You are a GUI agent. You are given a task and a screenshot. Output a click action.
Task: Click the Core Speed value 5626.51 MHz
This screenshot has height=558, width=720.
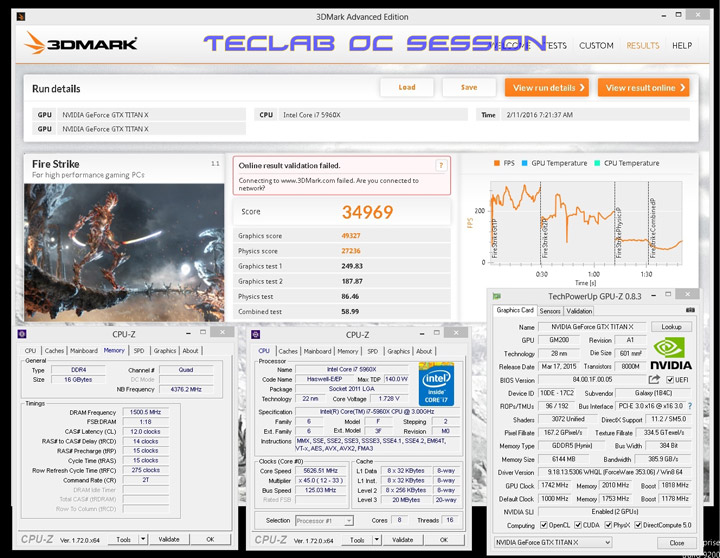point(320,471)
